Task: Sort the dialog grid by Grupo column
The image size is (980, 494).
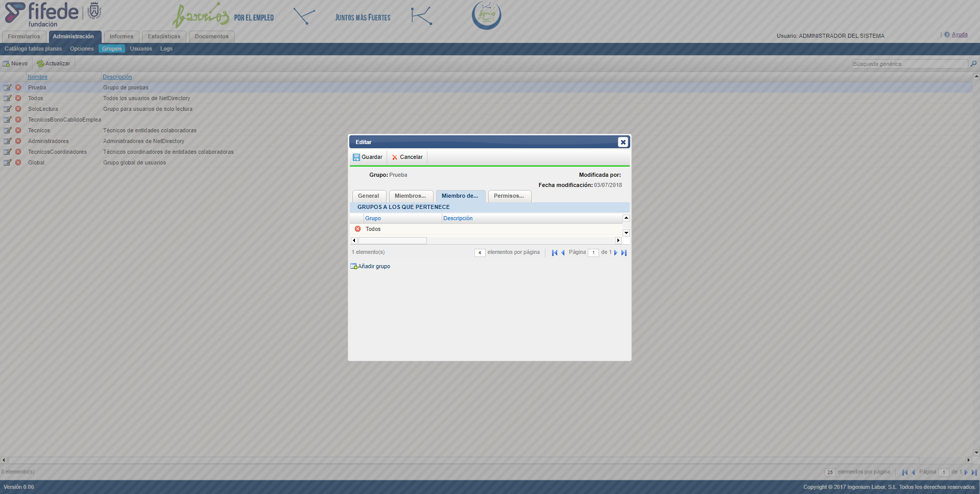Action: [x=373, y=218]
